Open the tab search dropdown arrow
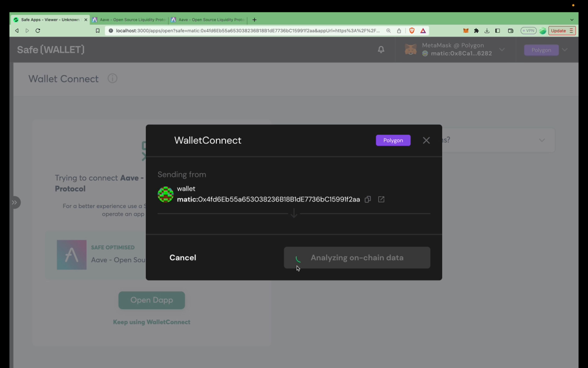The image size is (588, 368). coord(572,20)
